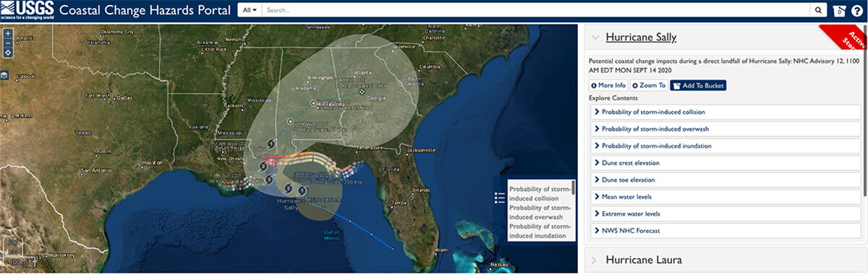Viewport: 868px width, 275px height.
Task: Open the All search filter dropdown
Action: click(x=250, y=10)
